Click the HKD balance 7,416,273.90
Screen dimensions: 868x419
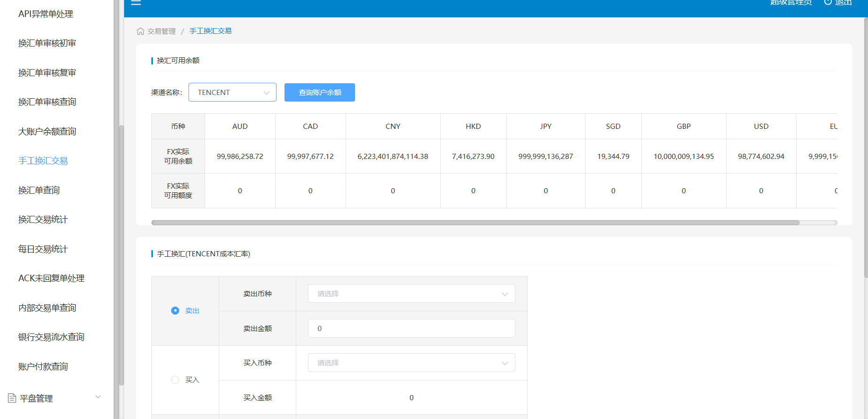[473, 157]
